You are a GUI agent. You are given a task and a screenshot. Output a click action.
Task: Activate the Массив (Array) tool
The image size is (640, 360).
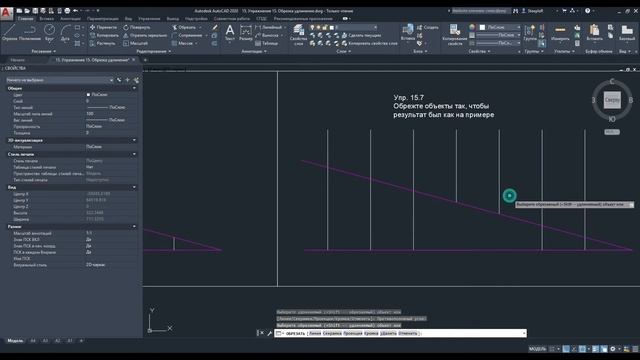pyautogui.click(x=182, y=43)
